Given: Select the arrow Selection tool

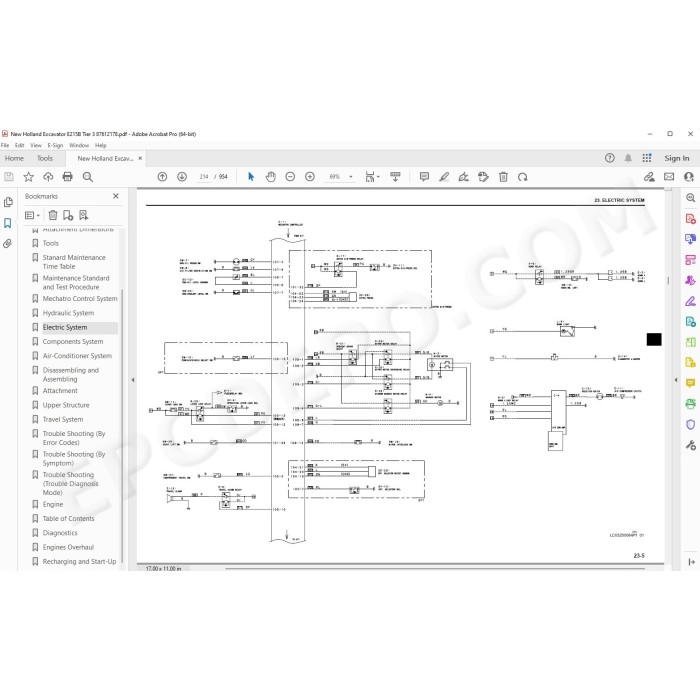Looking at the screenshot, I should (251, 177).
